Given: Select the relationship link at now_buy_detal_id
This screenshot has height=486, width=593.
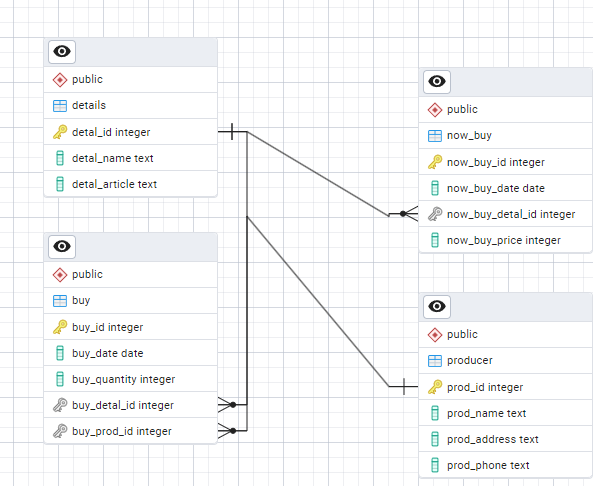Looking at the screenshot, I should tap(403, 214).
